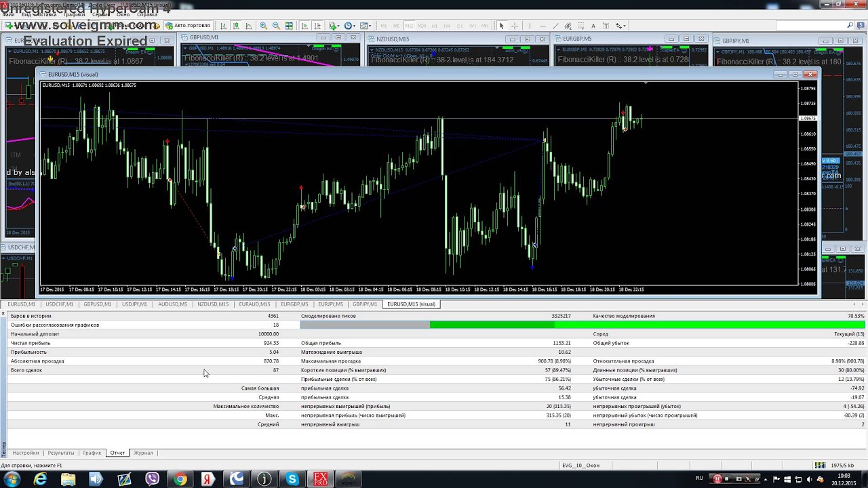Click the new chart toolbar icon
Screen dimensions: 868x488
pos(9,26)
